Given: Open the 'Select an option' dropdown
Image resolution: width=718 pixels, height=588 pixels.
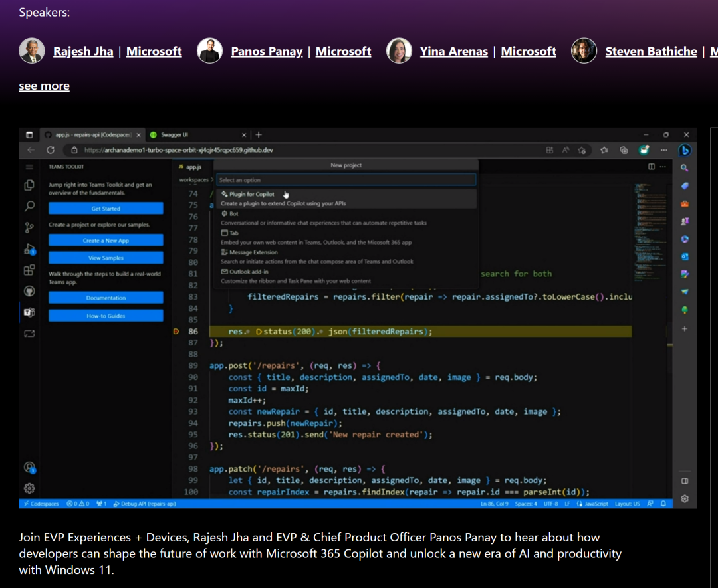Looking at the screenshot, I should [346, 179].
